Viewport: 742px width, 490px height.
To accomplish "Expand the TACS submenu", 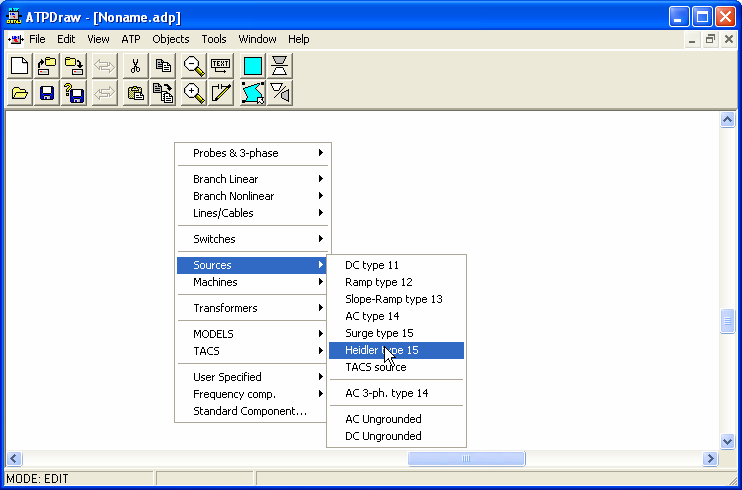I will 253,351.
